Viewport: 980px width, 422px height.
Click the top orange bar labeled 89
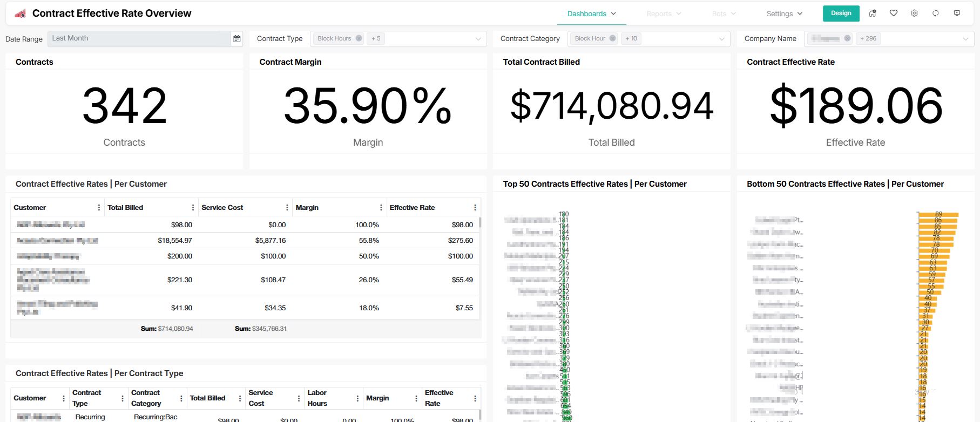pyautogui.click(x=938, y=214)
